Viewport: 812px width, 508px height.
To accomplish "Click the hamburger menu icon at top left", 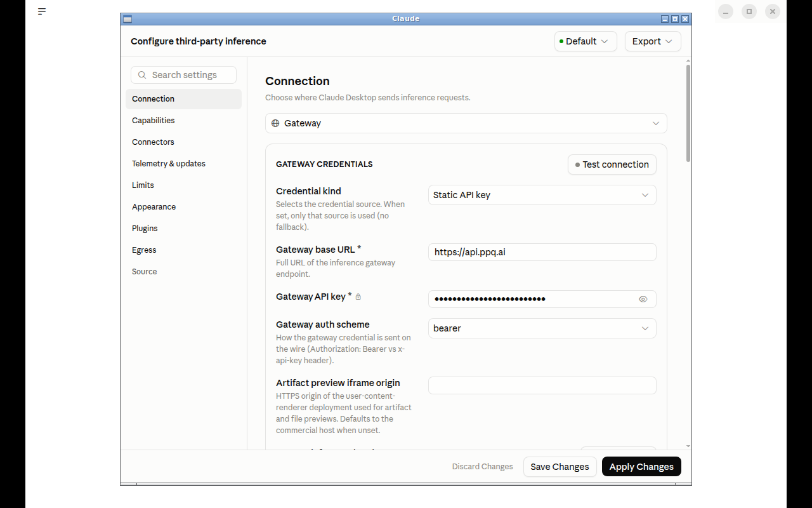I will click(42, 11).
